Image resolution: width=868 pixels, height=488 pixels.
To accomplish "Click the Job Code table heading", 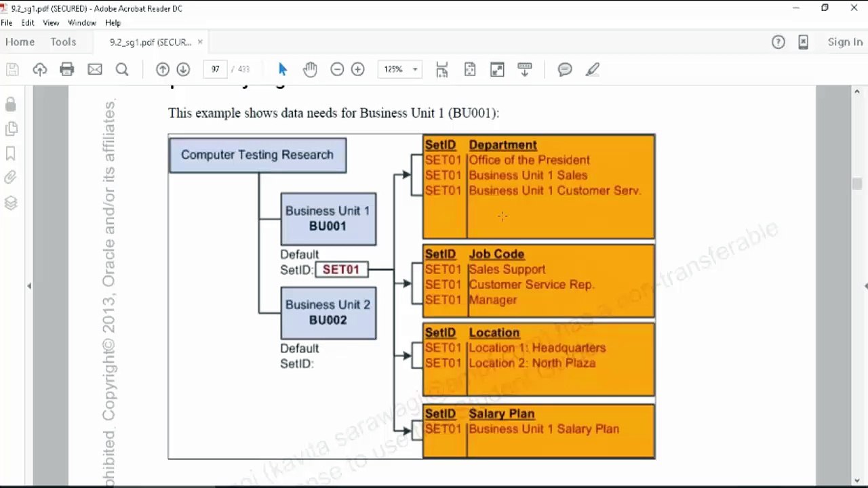I will coord(496,254).
